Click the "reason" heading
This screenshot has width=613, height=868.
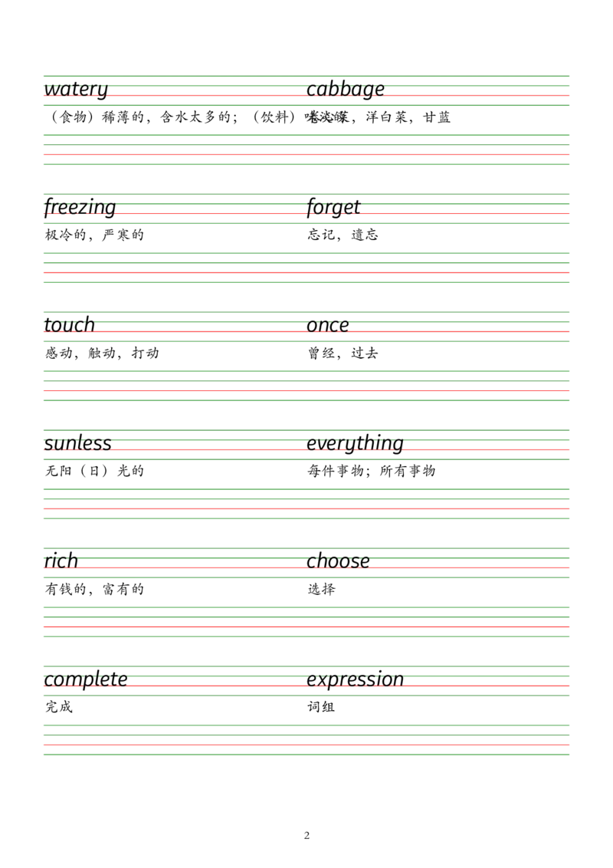point(70,325)
